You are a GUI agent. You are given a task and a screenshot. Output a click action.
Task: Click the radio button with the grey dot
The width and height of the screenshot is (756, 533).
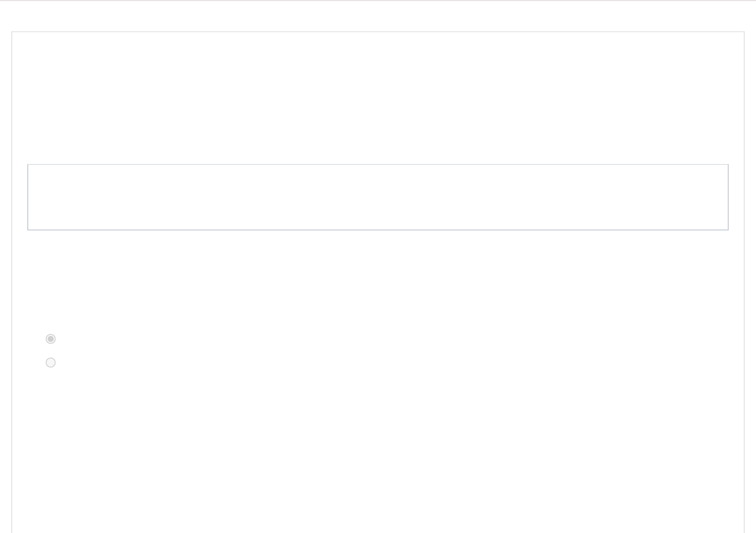[x=50, y=339]
